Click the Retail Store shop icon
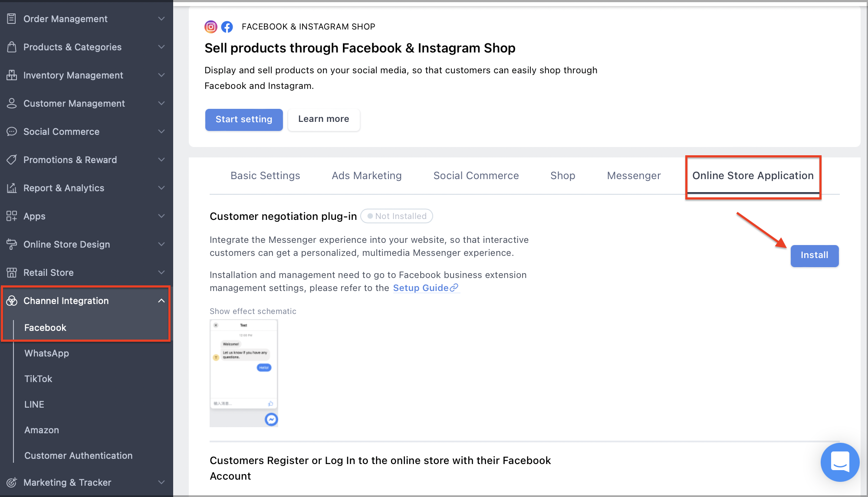Viewport: 868px width, 497px height. [x=12, y=272]
